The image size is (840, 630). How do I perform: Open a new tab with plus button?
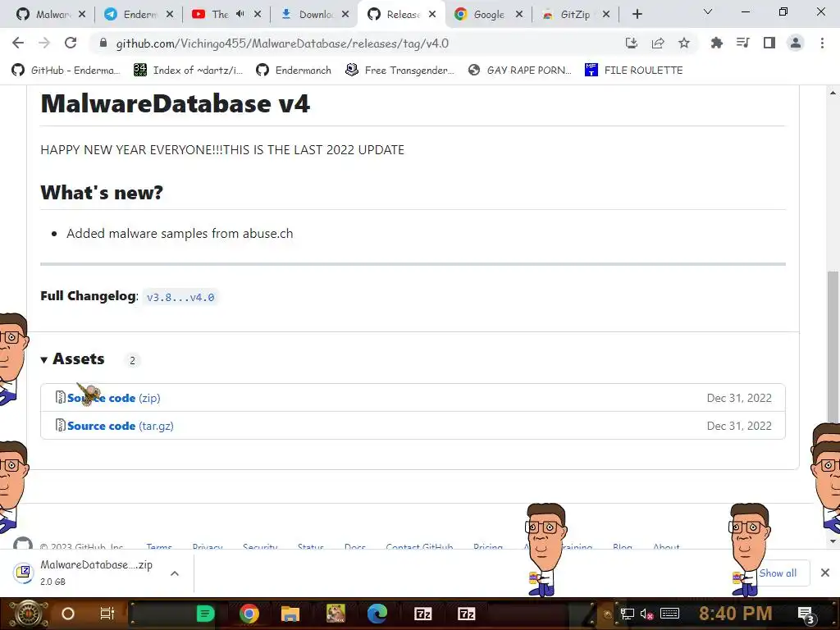[637, 15]
